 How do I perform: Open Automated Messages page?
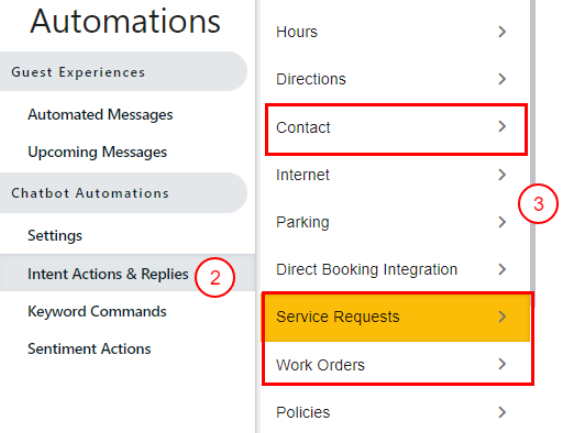(100, 115)
